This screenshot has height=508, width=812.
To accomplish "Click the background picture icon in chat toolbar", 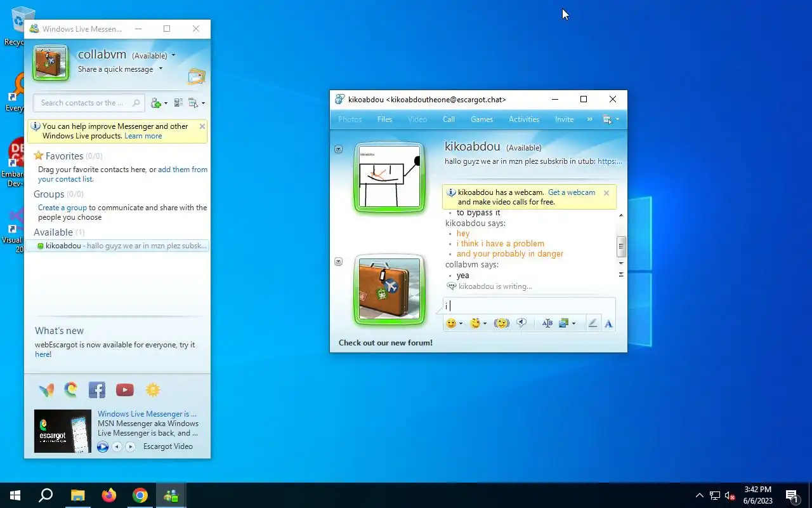I will point(563,323).
